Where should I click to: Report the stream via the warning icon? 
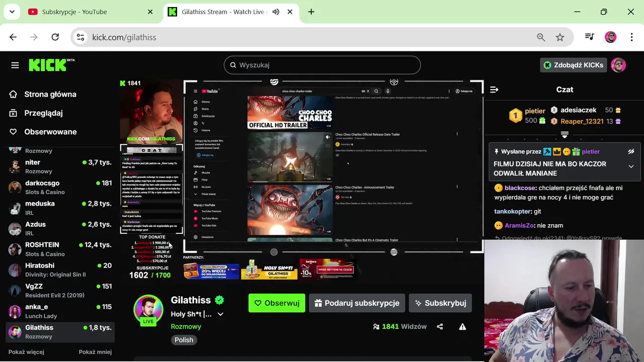pyautogui.click(x=462, y=326)
